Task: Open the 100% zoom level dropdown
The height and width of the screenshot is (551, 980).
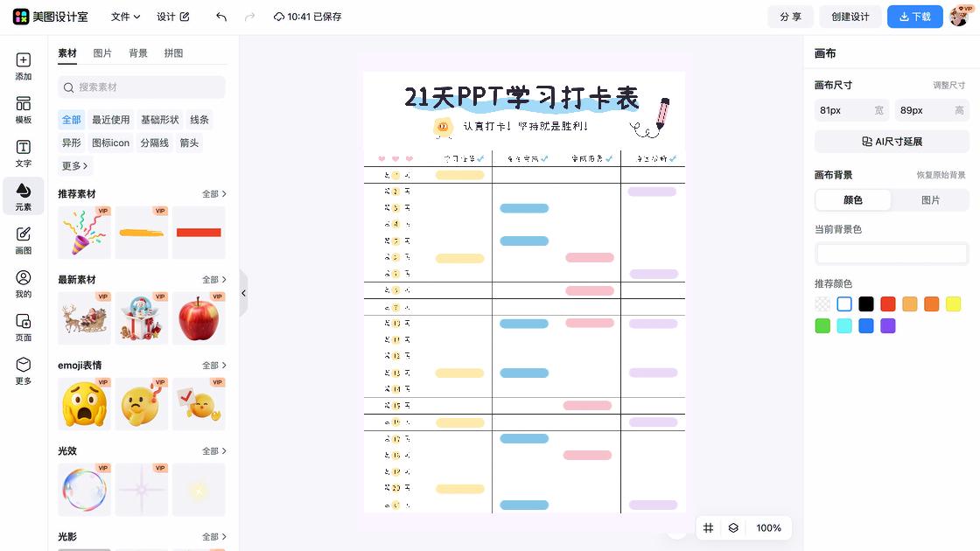Action: (768, 528)
